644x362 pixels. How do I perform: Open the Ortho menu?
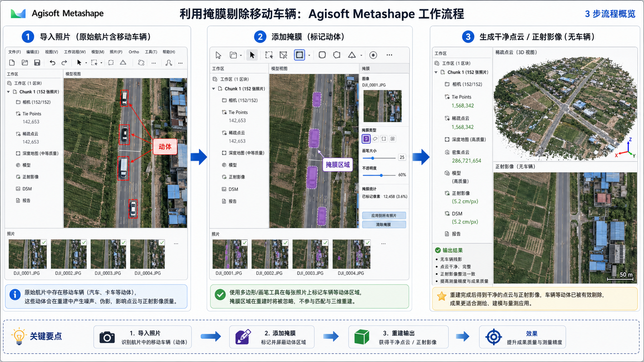click(134, 52)
